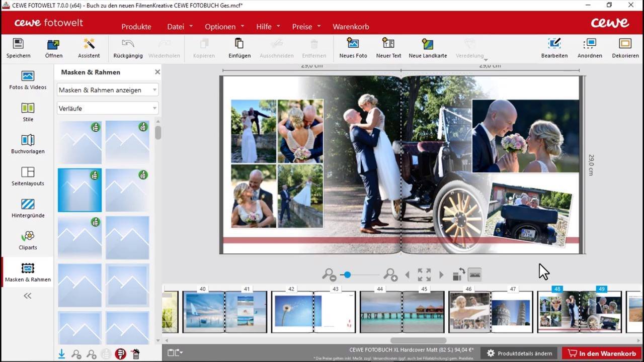Toggle the page strip view button
Viewport: 644px width, 362px height.
tap(474, 275)
